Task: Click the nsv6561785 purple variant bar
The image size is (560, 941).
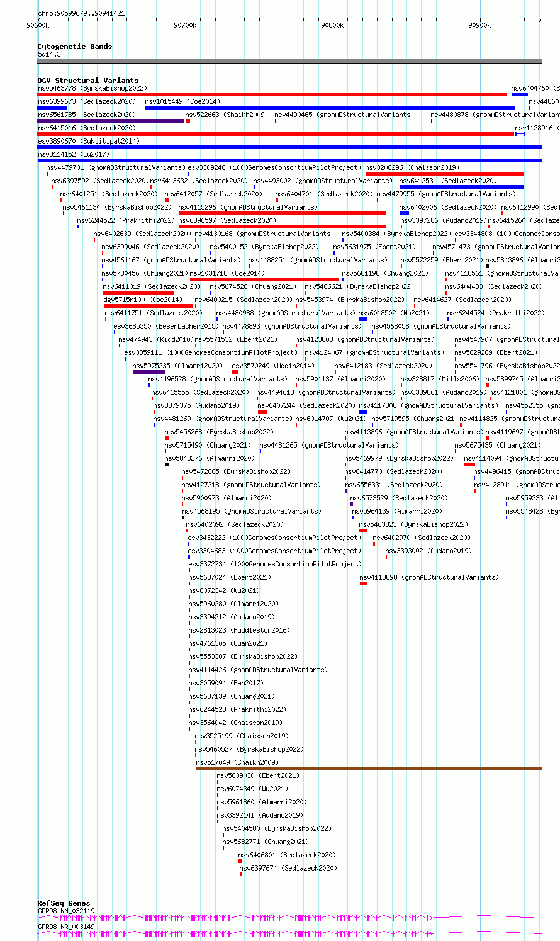Action: click(x=111, y=121)
